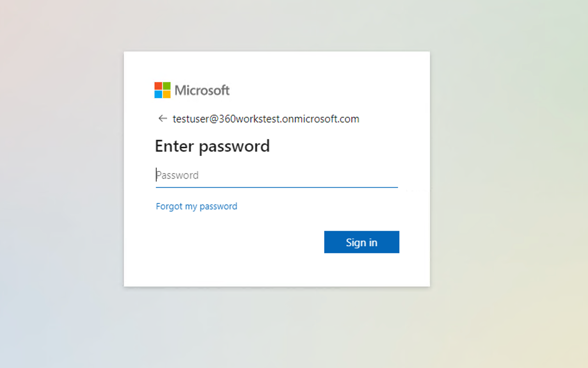The height and width of the screenshot is (368, 588).
Task: Click the back arrow beside the email
Action: click(162, 119)
